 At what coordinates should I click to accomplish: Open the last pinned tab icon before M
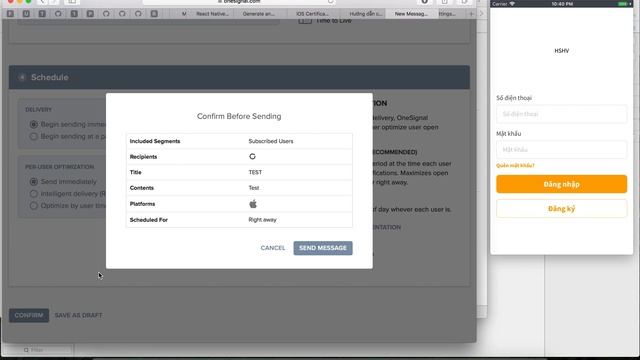tap(154, 13)
